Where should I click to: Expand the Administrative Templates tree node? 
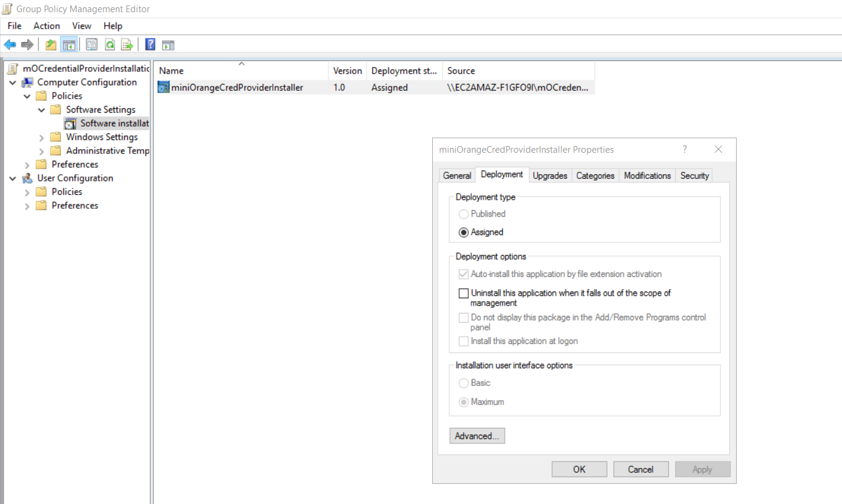click(42, 151)
